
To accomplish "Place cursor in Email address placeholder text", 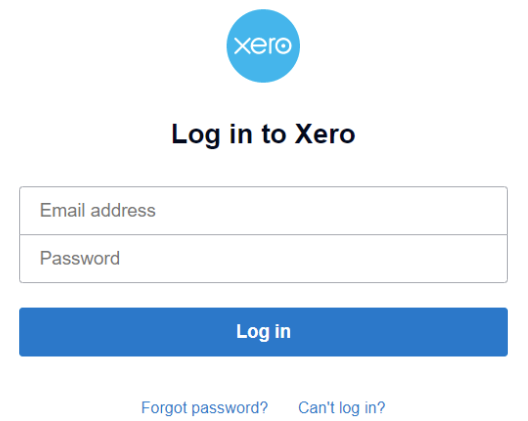I will (x=98, y=210).
